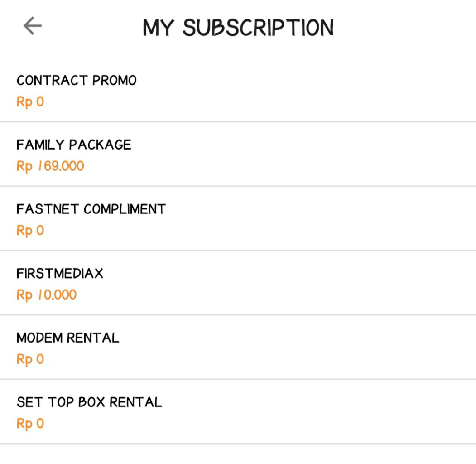Click the divider line below FASTNET COMPLIMENT row
476x464 pixels.
coord(238,251)
